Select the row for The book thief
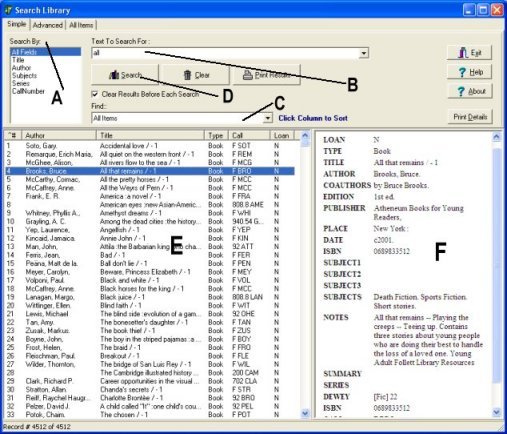The height and width of the screenshot is (434, 507). click(150, 331)
